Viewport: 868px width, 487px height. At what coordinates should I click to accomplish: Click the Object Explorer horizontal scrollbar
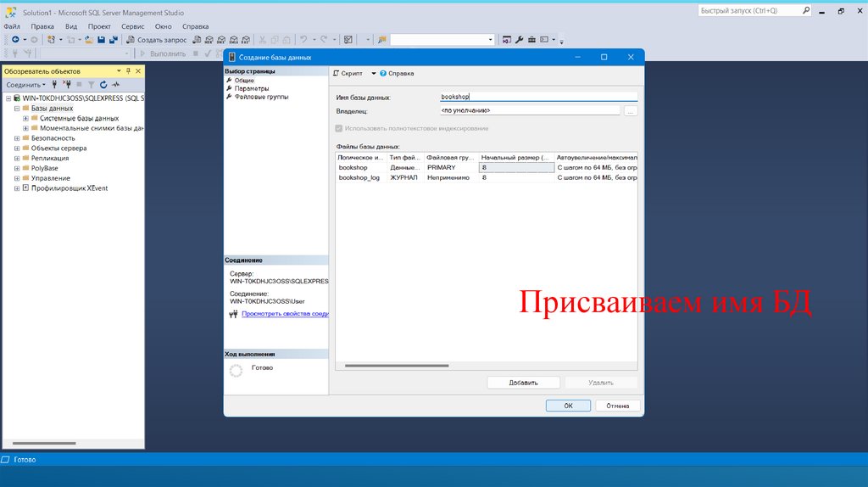[44, 443]
